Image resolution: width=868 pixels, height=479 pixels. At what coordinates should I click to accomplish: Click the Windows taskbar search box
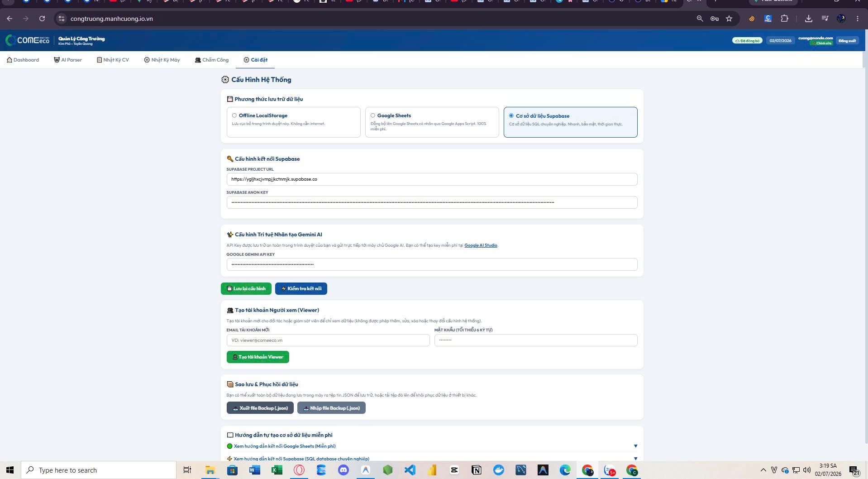click(x=99, y=470)
